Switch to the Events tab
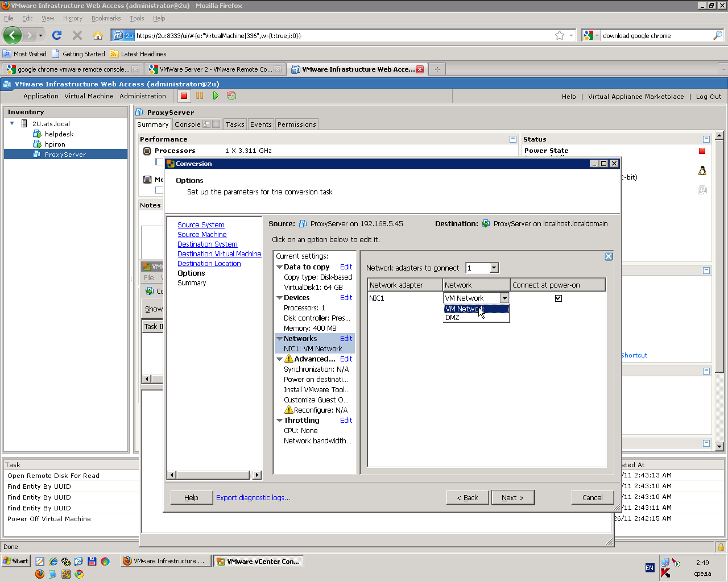Viewport: 728px width, 582px height. click(261, 124)
